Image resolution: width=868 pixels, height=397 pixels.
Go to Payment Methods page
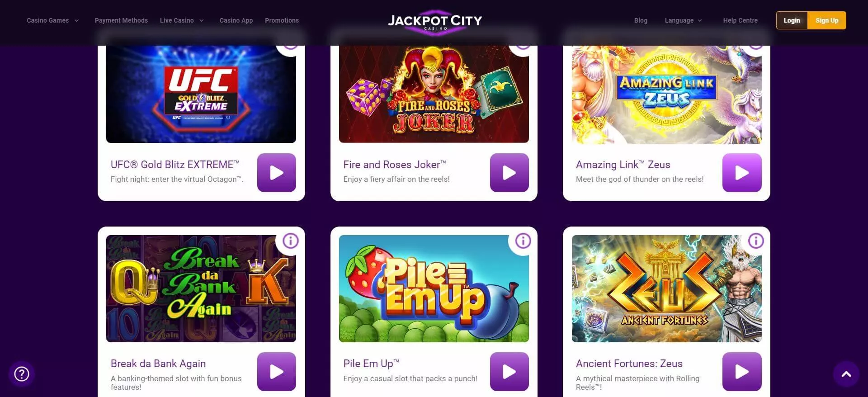click(121, 20)
